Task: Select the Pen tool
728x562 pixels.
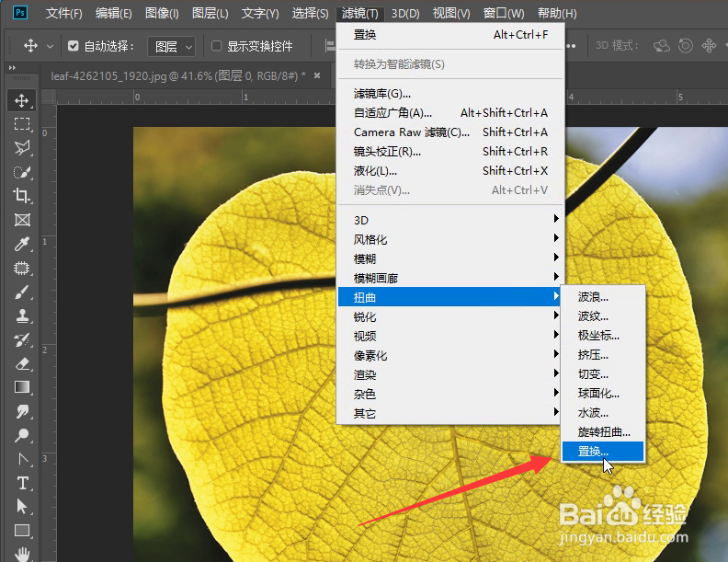Action: pos(21,459)
